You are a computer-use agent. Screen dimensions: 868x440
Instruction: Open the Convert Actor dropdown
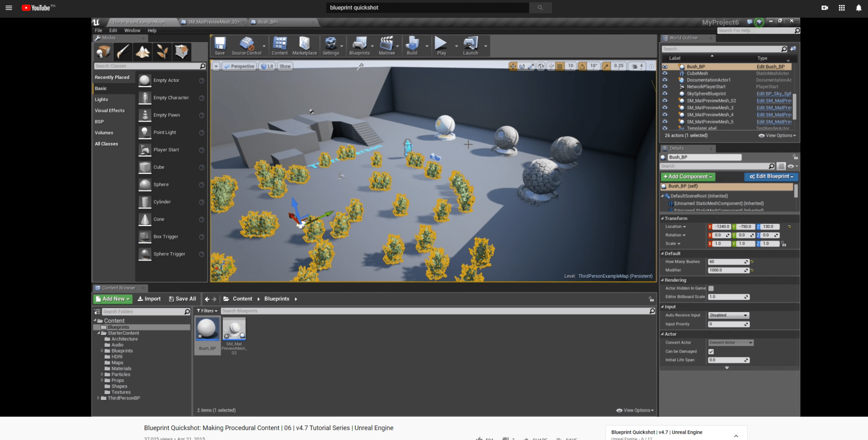point(731,342)
